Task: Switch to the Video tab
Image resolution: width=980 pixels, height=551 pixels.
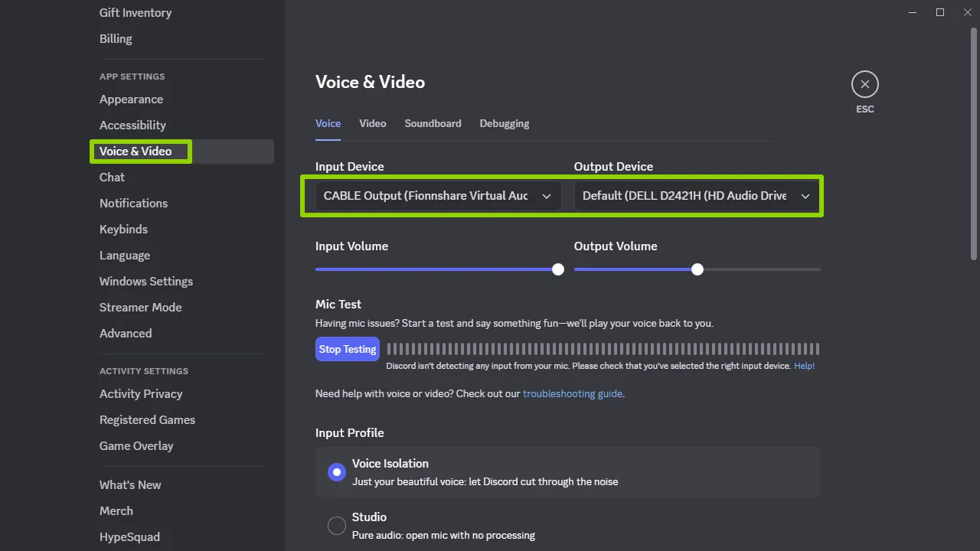Action: tap(373, 123)
